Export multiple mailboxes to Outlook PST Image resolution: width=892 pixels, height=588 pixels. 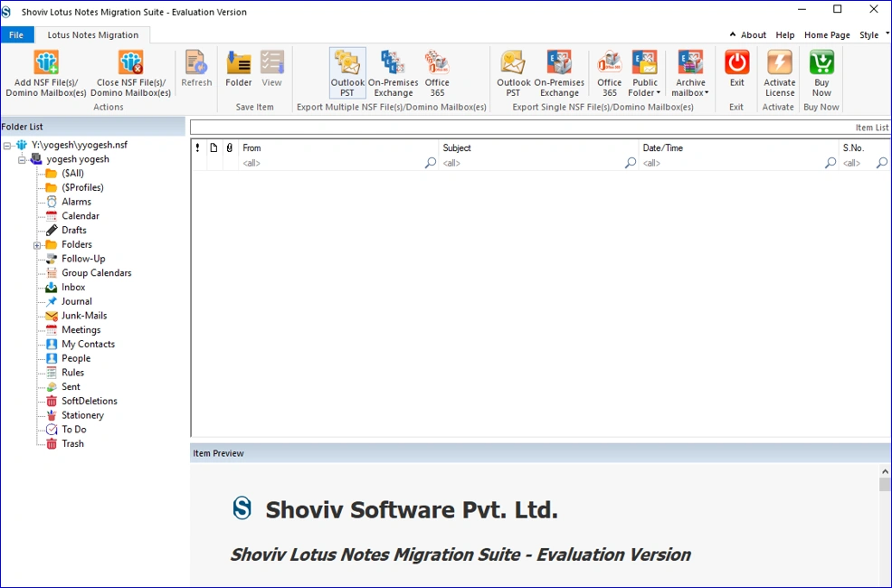click(347, 71)
